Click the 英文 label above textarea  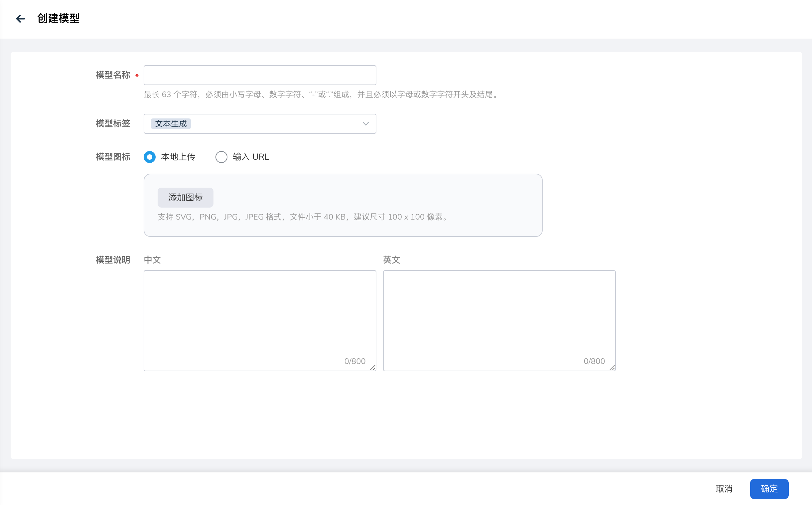pyautogui.click(x=392, y=260)
